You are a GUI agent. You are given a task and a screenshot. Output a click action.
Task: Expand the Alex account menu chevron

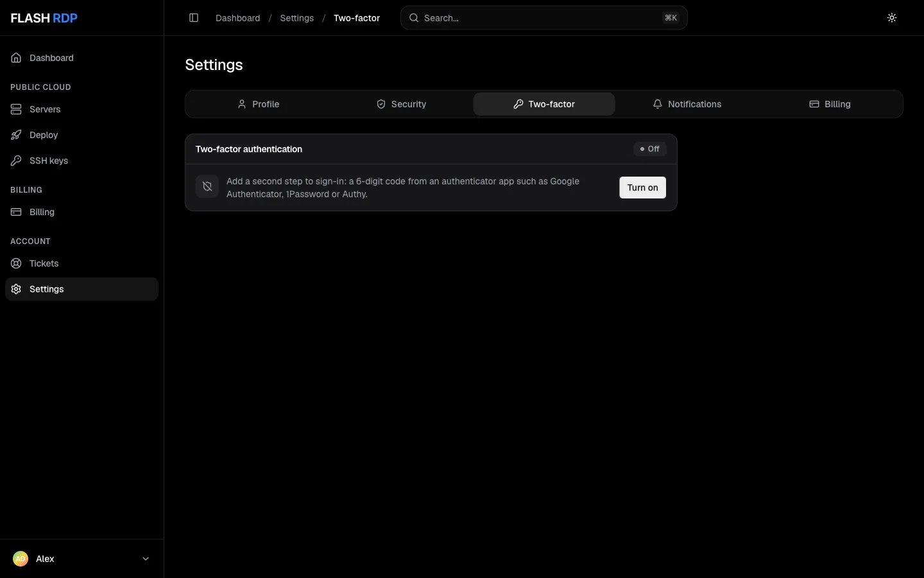pyautogui.click(x=146, y=559)
